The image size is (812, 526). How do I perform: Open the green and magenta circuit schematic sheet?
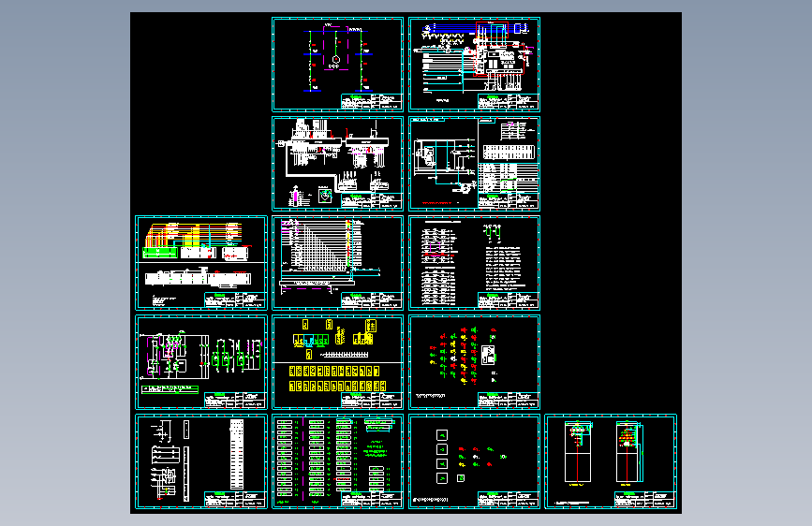point(201,362)
